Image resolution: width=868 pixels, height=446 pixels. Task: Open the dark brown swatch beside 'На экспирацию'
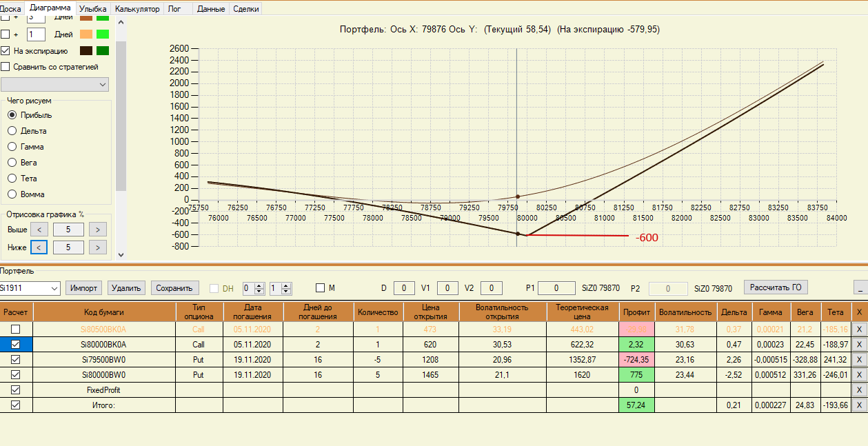(x=86, y=50)
